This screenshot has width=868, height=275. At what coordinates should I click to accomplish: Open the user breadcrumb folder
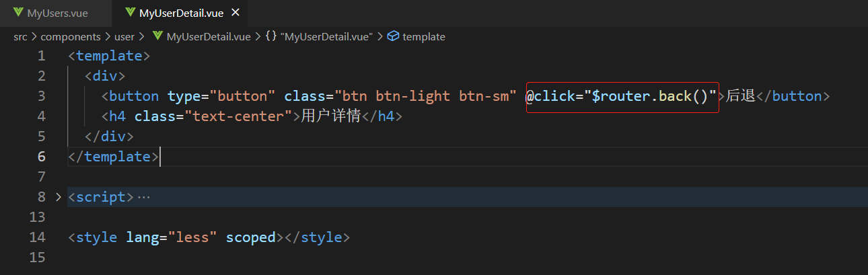[124, 36]
